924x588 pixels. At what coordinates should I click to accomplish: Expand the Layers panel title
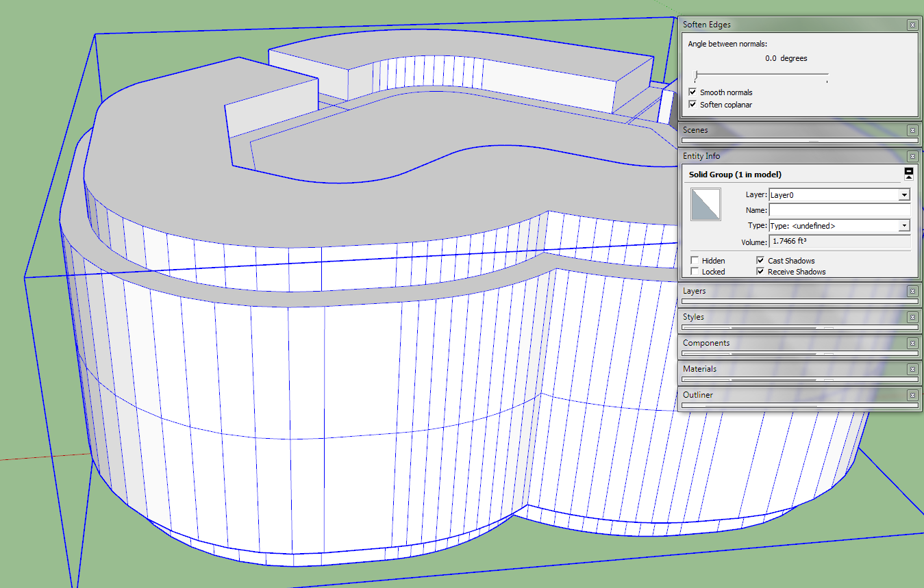pos(694,292)
